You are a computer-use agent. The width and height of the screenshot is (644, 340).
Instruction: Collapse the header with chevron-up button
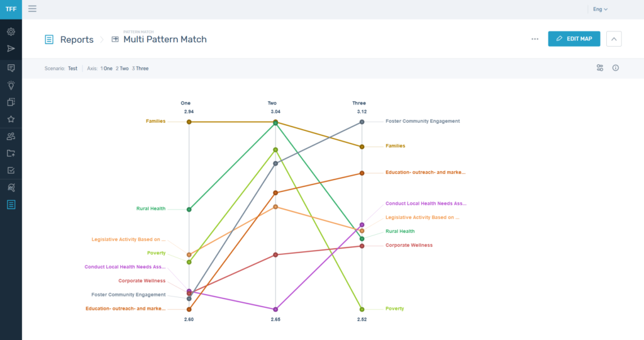[614, 39]
